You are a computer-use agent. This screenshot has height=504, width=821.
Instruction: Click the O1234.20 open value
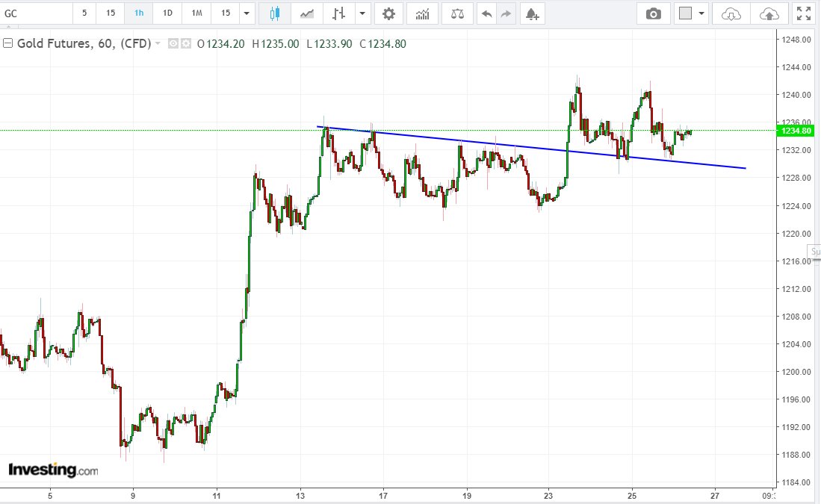[220, 44]
